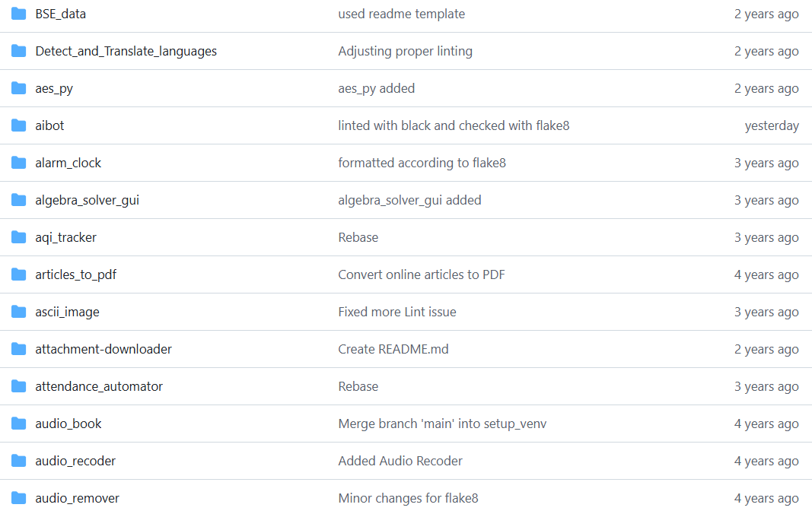Open the algebra_solver_gui directory

click(x=87, y=200)
